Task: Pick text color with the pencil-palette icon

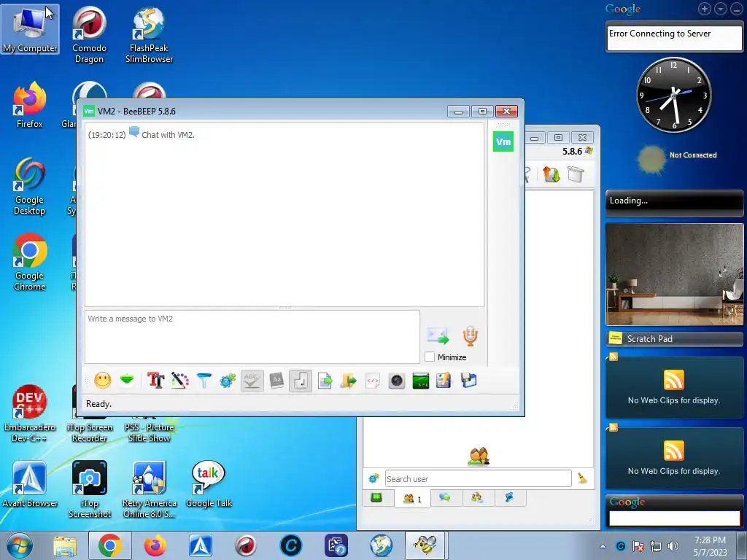Action: tap(179, 381)
